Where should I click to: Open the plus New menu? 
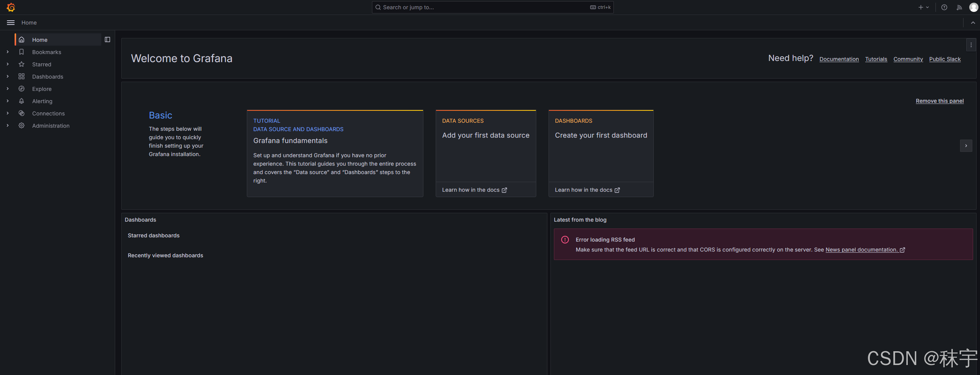pos(924,7)
